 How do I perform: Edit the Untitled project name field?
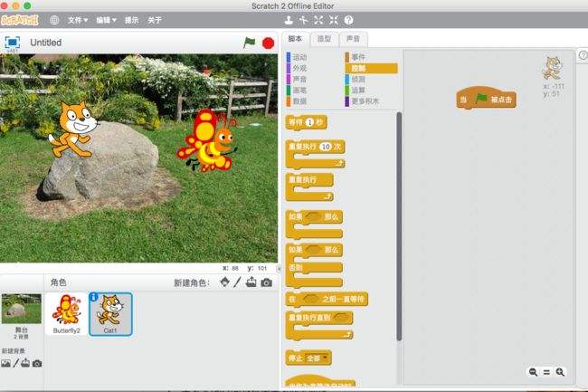tap(46, 43)
